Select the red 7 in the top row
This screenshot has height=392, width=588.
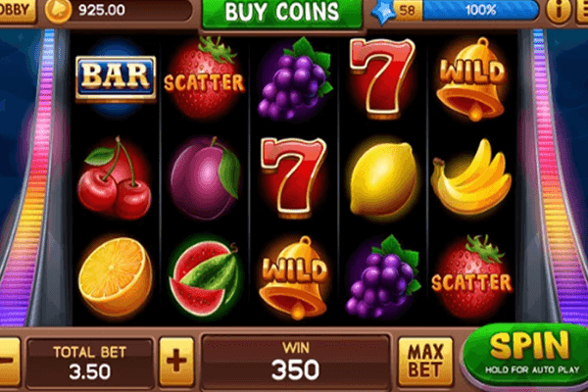pyautogui.click(x=382, y=76)
